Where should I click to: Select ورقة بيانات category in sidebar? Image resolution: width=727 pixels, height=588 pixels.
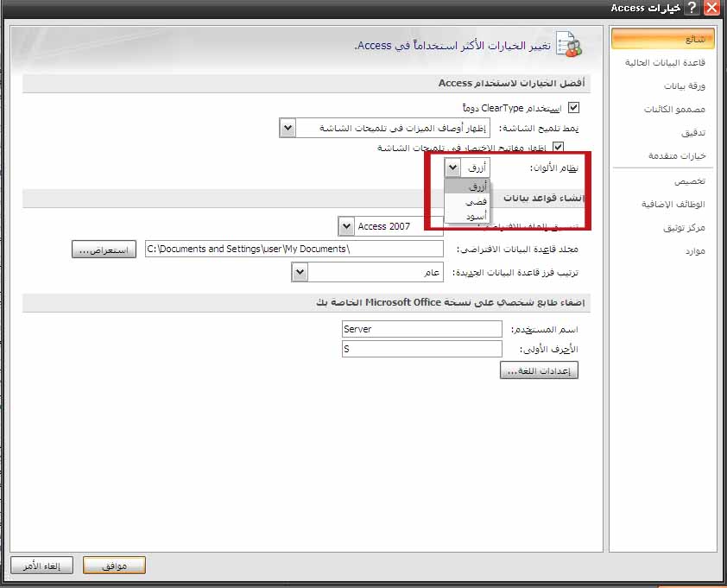[684, 85]
